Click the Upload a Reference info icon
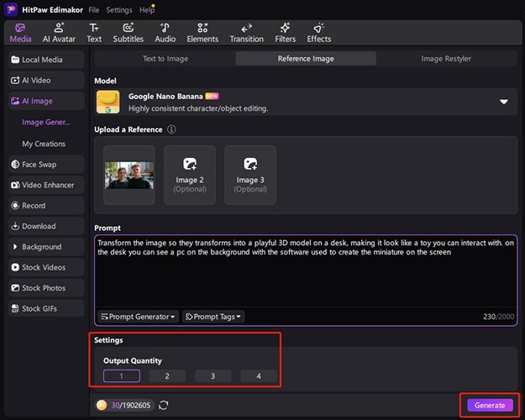 (171, 130)
